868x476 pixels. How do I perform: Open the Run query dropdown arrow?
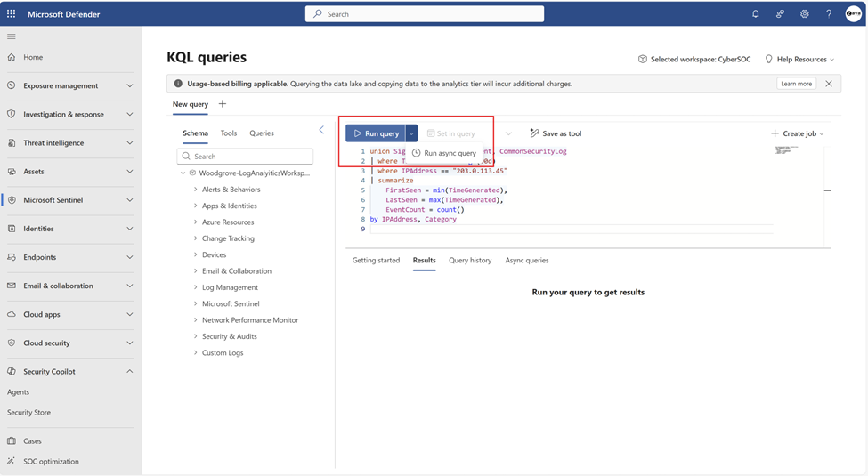411,133
